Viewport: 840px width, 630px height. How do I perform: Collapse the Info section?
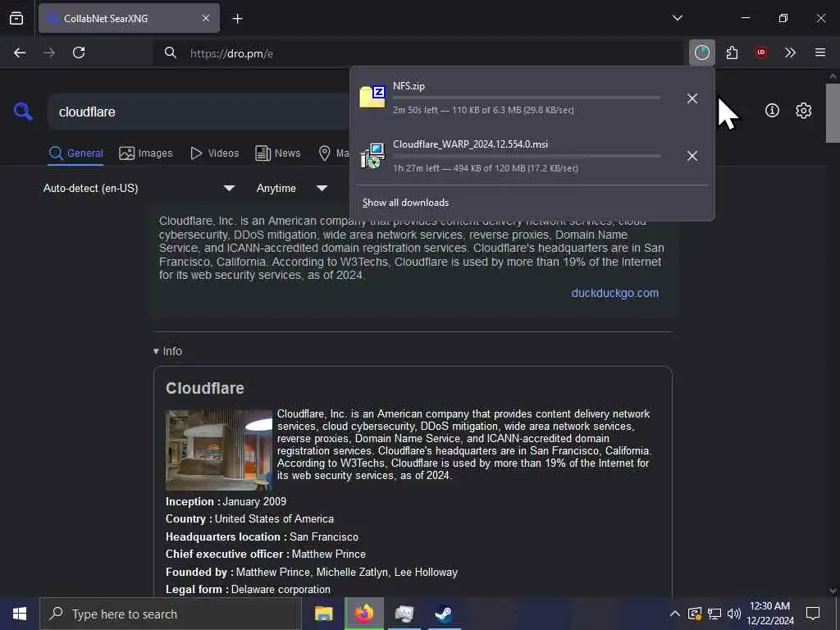pyautogui.click(x=167, y=351)
